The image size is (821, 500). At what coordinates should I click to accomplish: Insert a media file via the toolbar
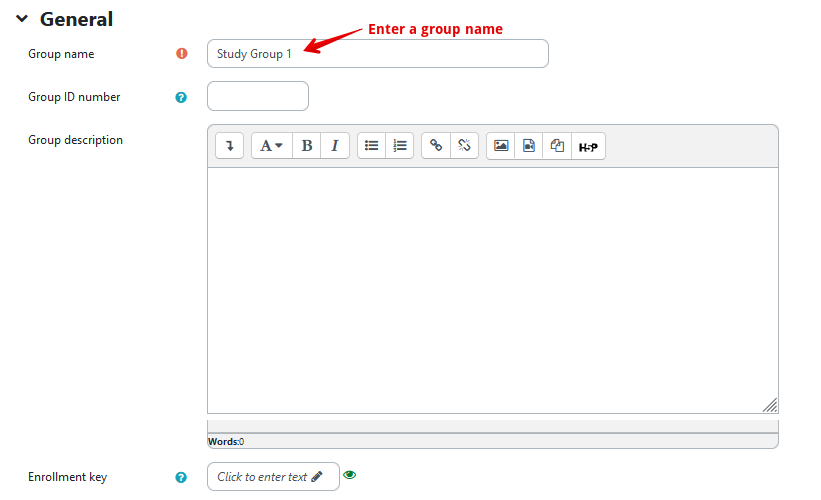point(529,146)
